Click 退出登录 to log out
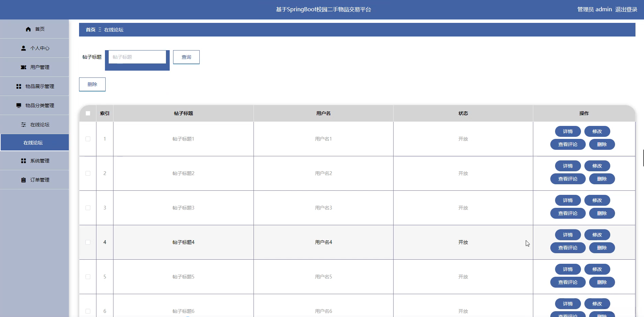The width and height of the screenshot is (644, 317). point(626,10)
